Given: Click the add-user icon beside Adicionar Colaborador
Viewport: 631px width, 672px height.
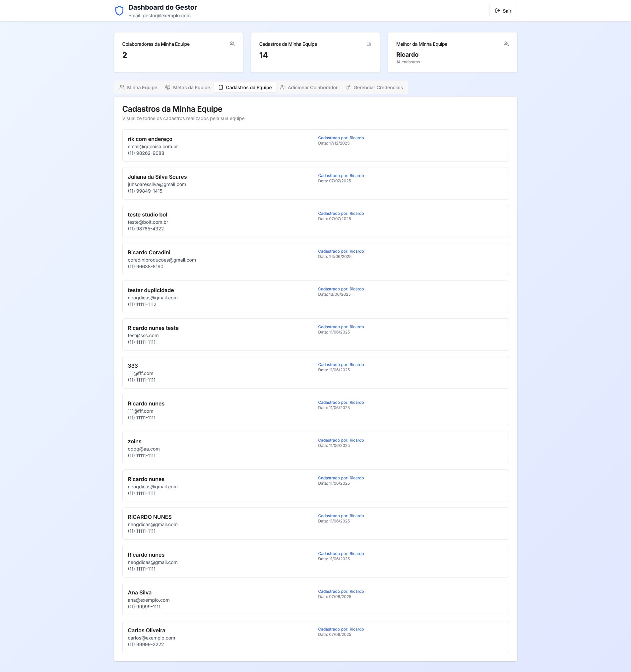Looking at the screenshot, I should [283, 88].
